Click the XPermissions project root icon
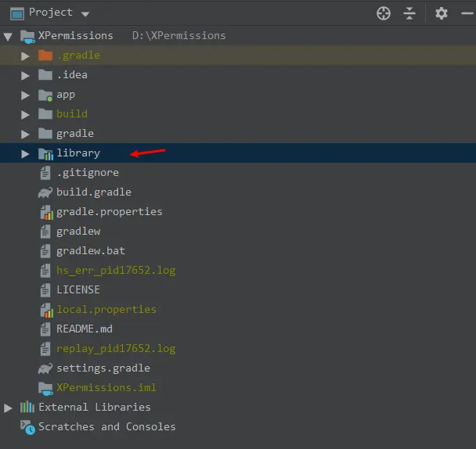The width and height of the screenshot is (476, 449). point(27,37)
